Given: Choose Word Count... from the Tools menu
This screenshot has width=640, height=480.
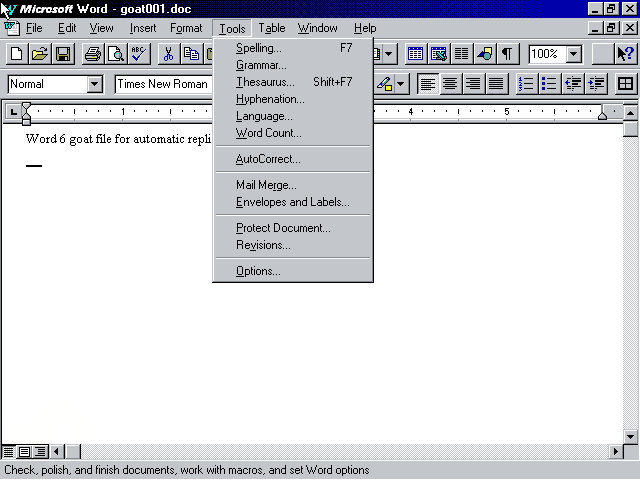Looking at the screenshot, I should tap(293, 133).
